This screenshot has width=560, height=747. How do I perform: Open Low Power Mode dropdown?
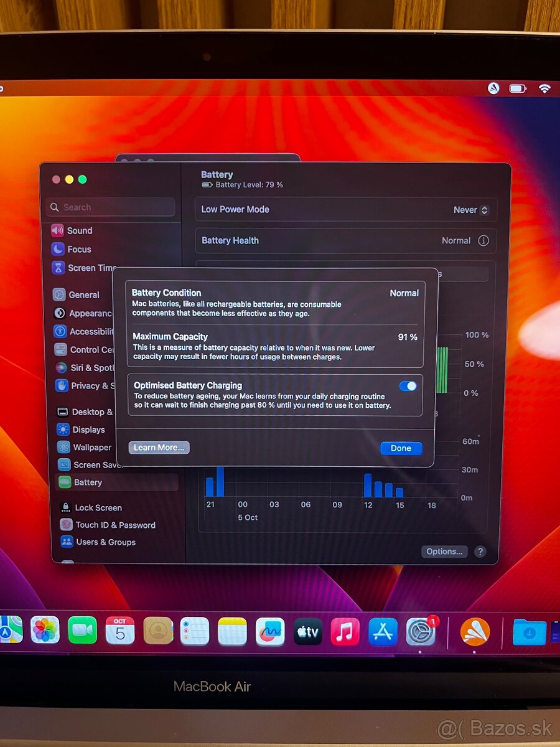(x=471, y=210)
